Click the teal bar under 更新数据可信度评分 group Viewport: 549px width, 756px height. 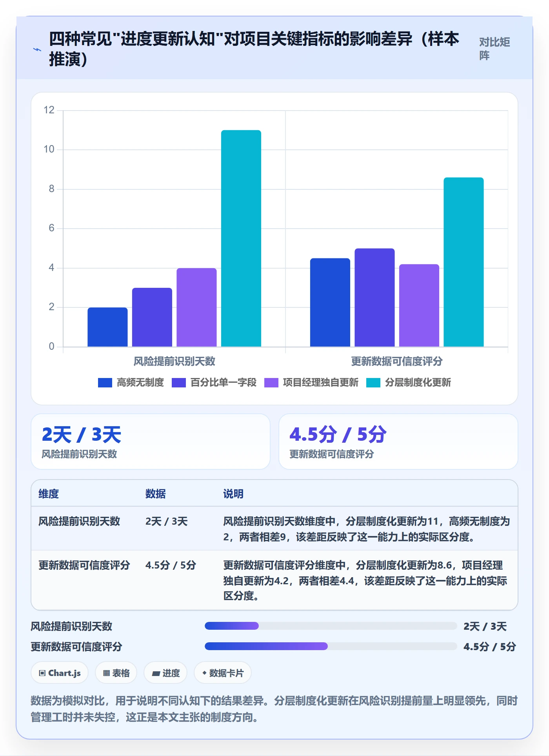coord(464,262)
